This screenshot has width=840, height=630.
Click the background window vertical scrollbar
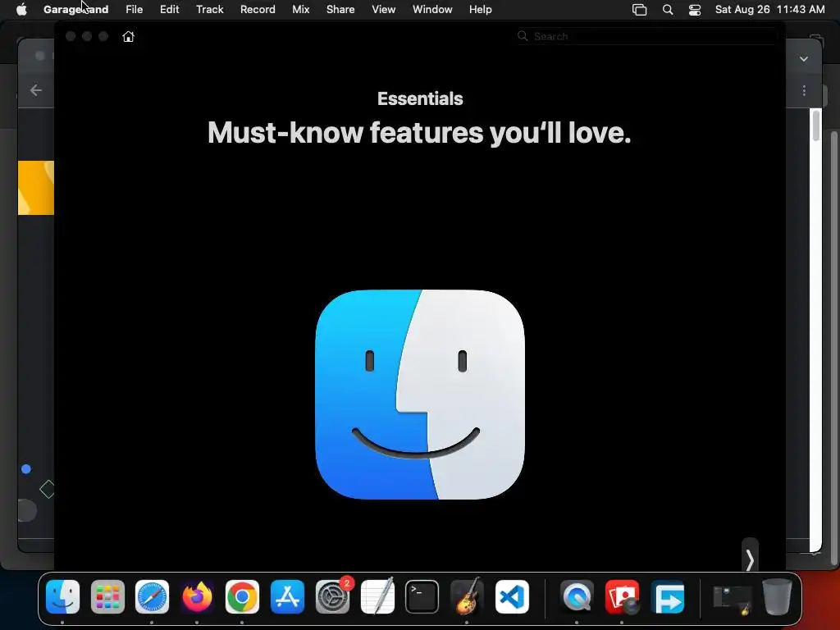[x=816, y=126]
